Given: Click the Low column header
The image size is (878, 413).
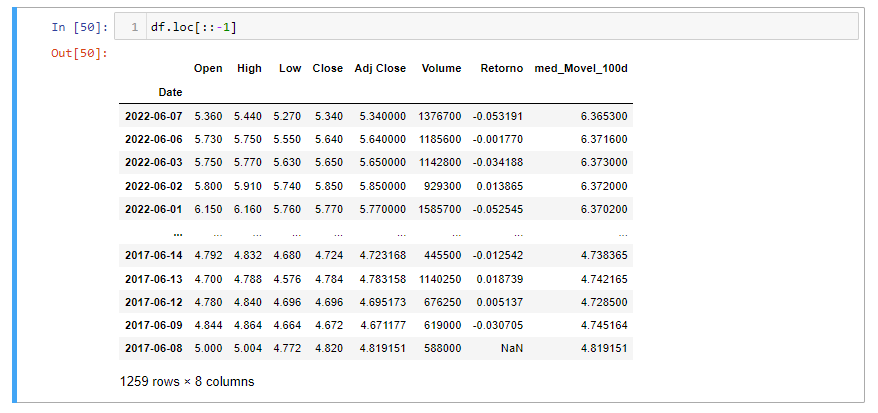Looking at the screenshot, I should pos(290,68).
